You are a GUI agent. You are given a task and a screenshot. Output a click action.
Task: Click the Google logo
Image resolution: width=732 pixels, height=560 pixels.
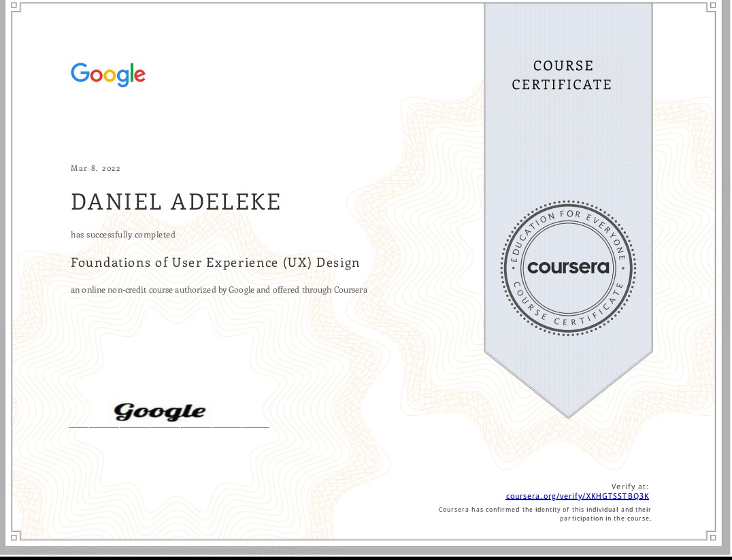tap(107, 75)
